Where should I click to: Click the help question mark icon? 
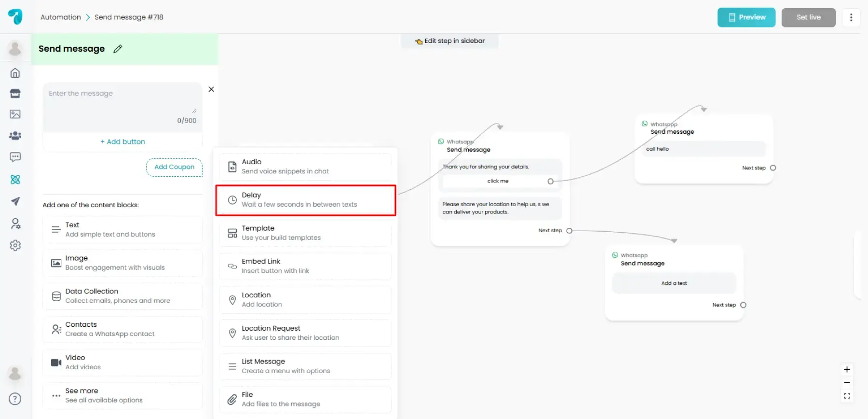15,399
